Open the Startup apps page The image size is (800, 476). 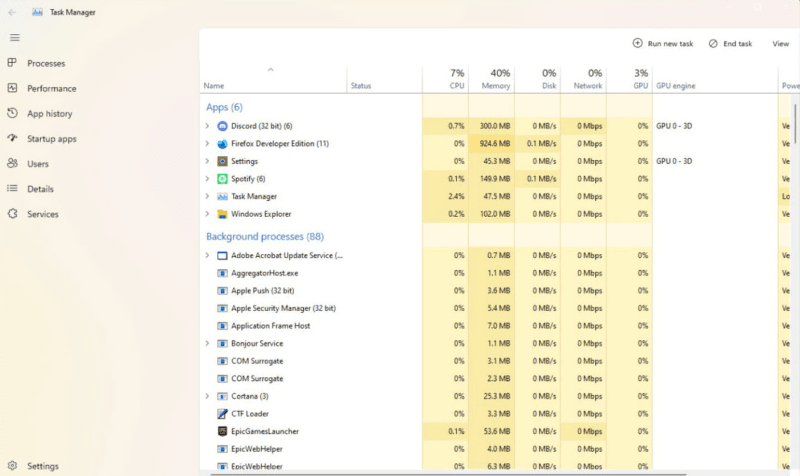coord(52,139)
